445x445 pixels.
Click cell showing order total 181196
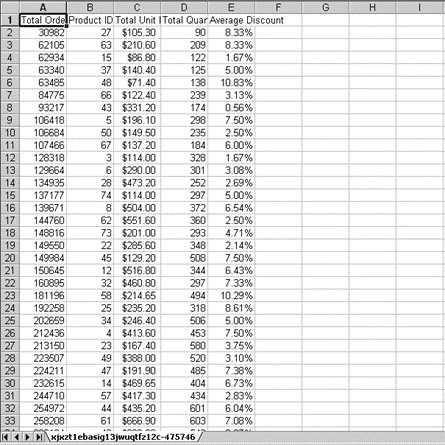43,296
